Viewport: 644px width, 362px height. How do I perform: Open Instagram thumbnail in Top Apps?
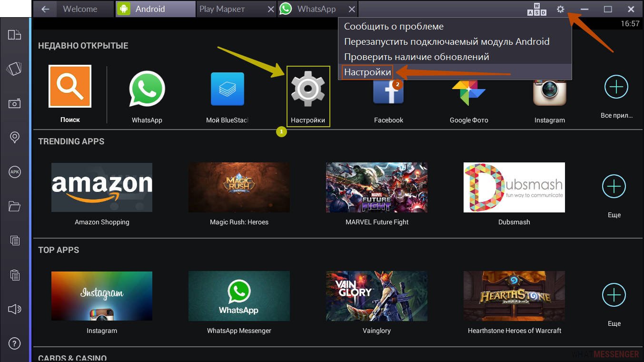point(102,296)
